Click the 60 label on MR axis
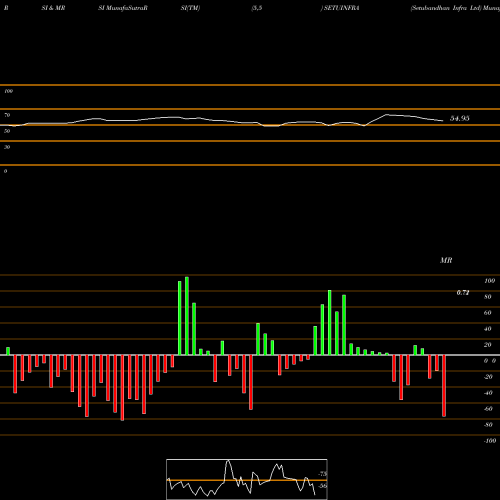 point(488,313)
